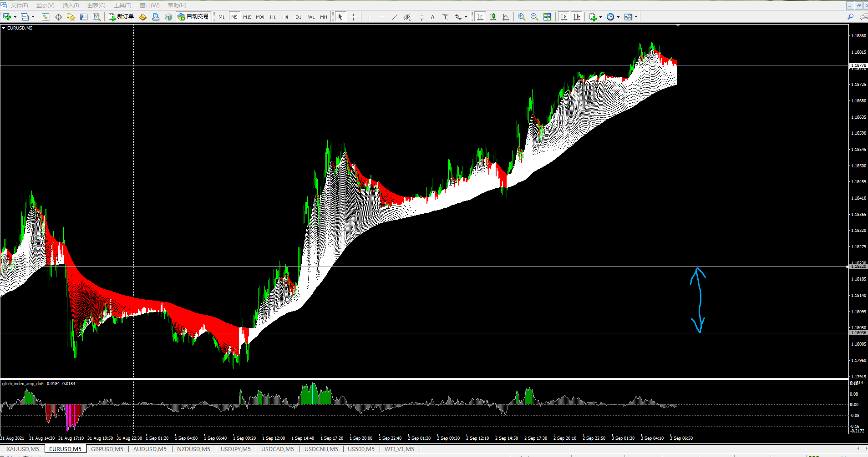Open the 显示(V) menu
The height and width of the screenshot is (457, 868).
pos(45,5)
